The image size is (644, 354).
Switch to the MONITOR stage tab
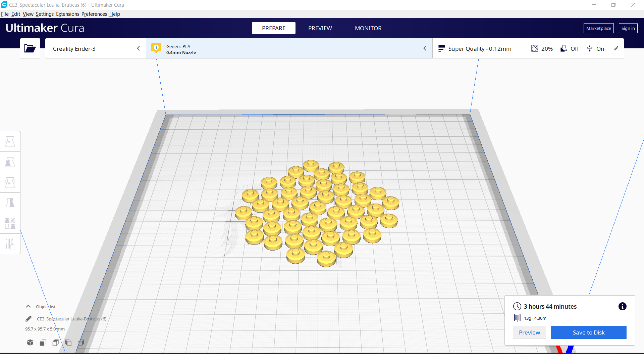click(368, 28)
